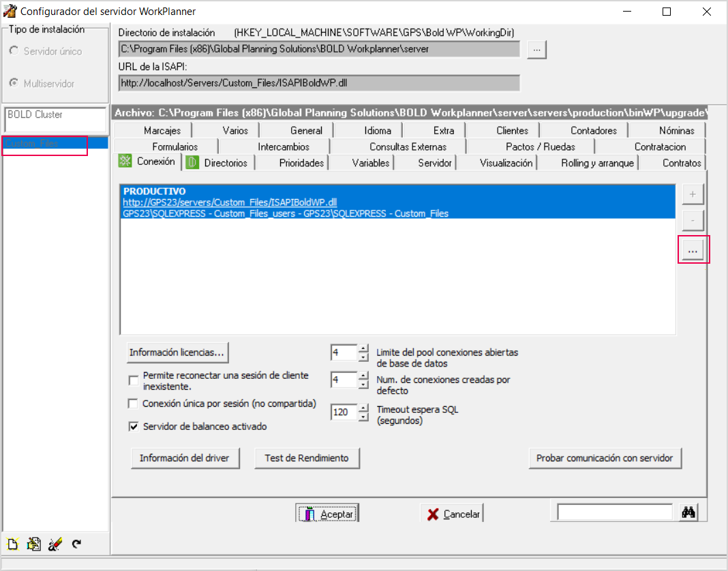The image size is (728, 571).
Task: Click the Información del driver button
Action: [x=185, y=458]
